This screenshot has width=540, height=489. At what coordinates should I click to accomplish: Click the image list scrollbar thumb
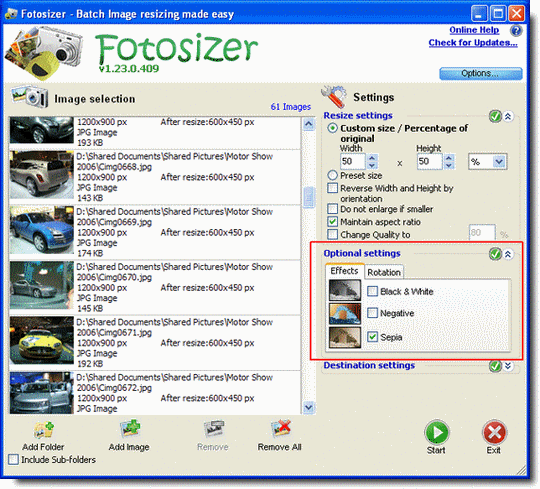tap(309, 197)
